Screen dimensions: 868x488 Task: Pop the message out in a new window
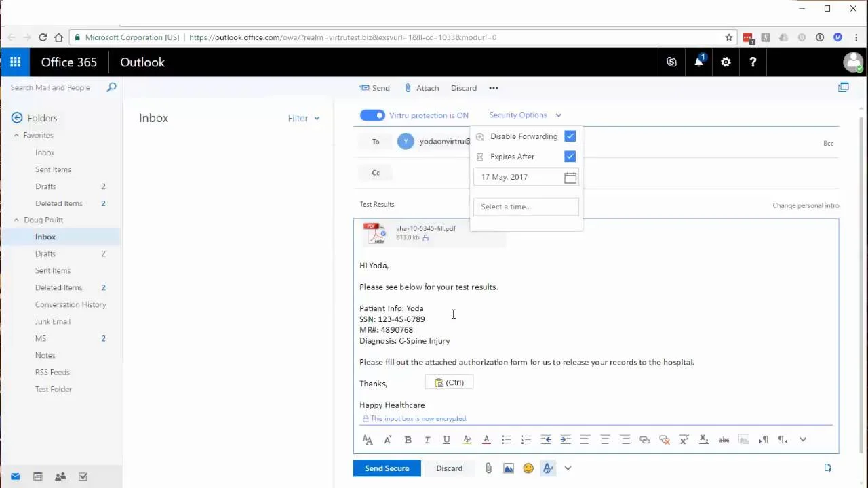pos(843,87)
